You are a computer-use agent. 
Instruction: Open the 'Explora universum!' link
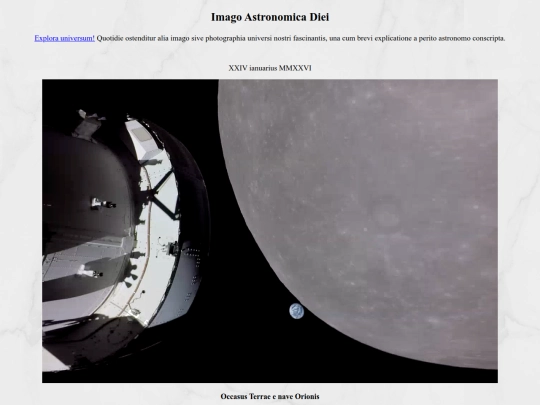pyautogui.click(x=64, y=38)
